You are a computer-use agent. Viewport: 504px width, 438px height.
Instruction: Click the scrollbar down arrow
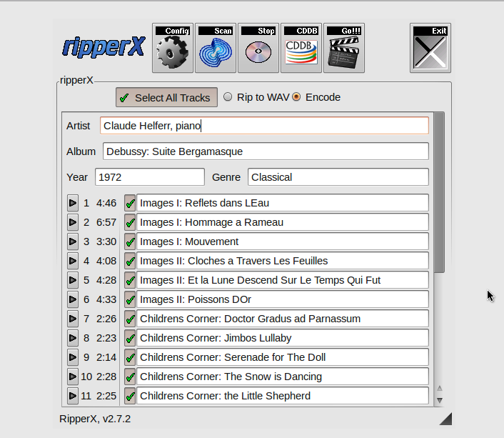coord(439,400)
